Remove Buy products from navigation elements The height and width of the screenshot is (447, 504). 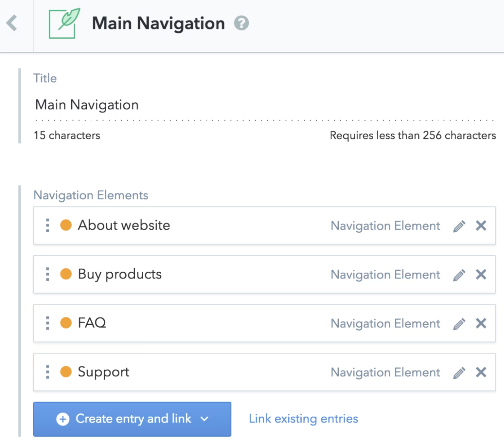click(481, 274)
